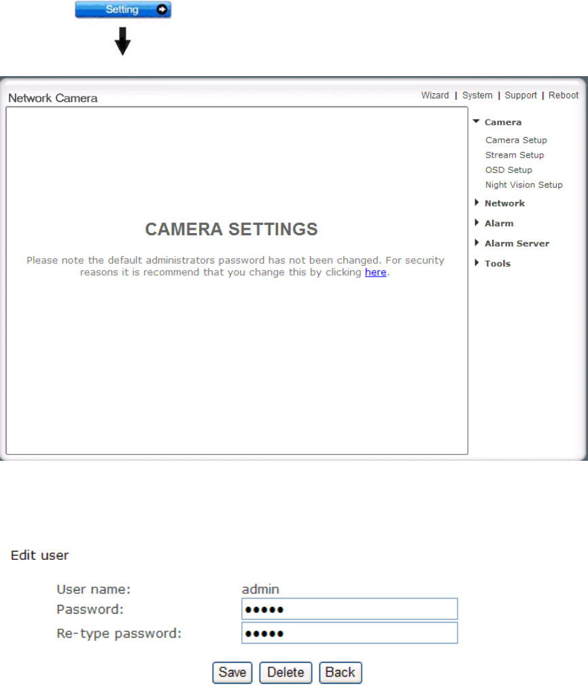Click the Back button

341,672
